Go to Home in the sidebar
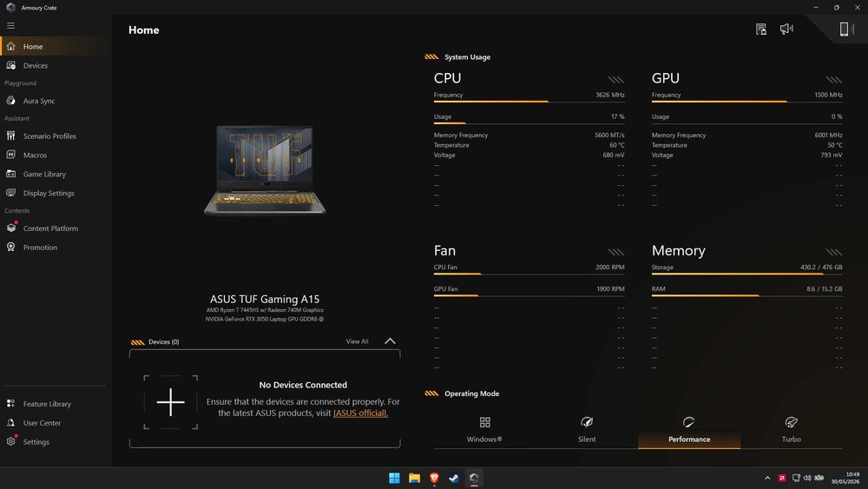This screenshot has height=489, width=868. [x=56, y=47]
